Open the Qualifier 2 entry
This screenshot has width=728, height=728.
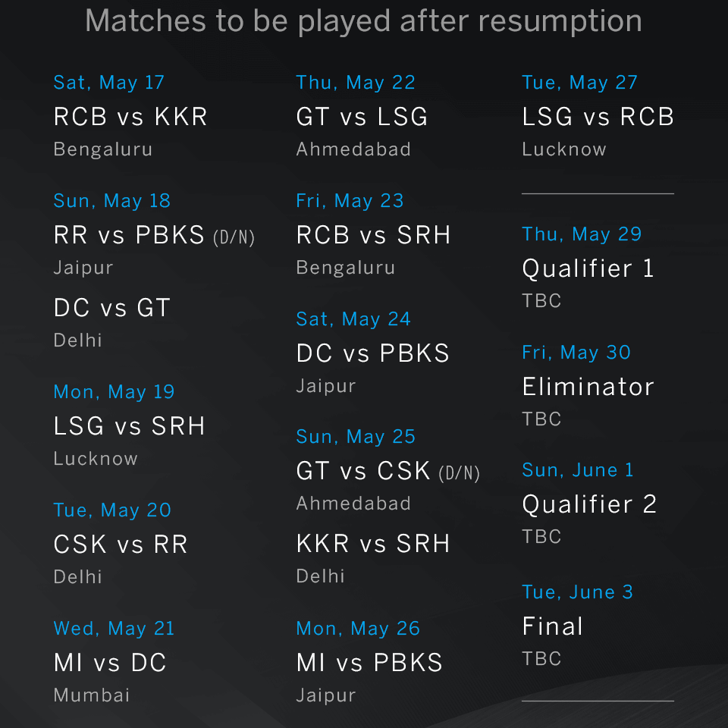[589, 505]
